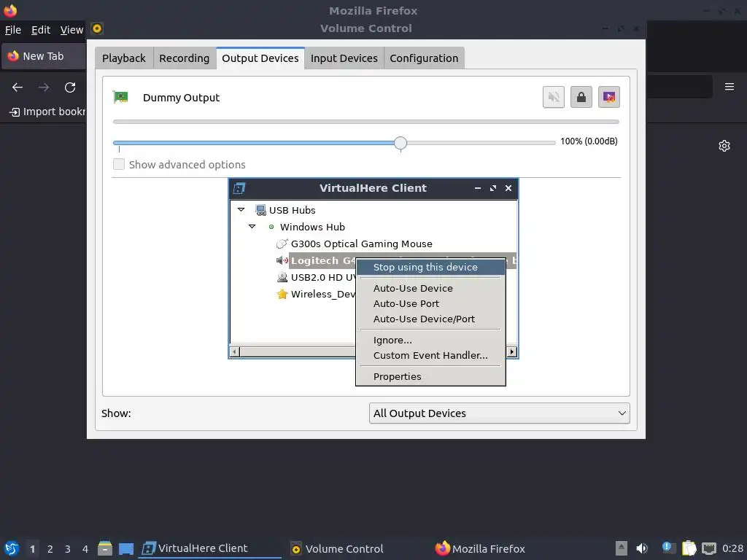
Task: Open Custom Event Handler... option
Action: 430,355
